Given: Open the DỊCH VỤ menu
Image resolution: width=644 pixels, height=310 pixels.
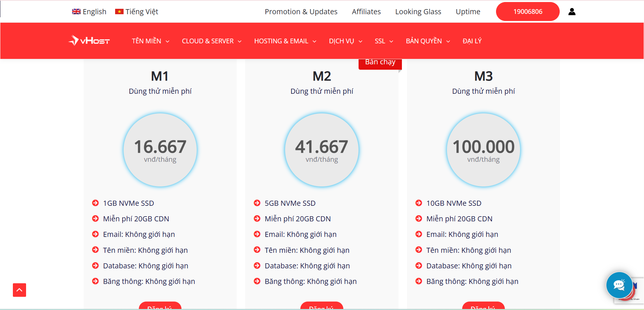Looking at the screenshot, I should click(x=345, y=41).
